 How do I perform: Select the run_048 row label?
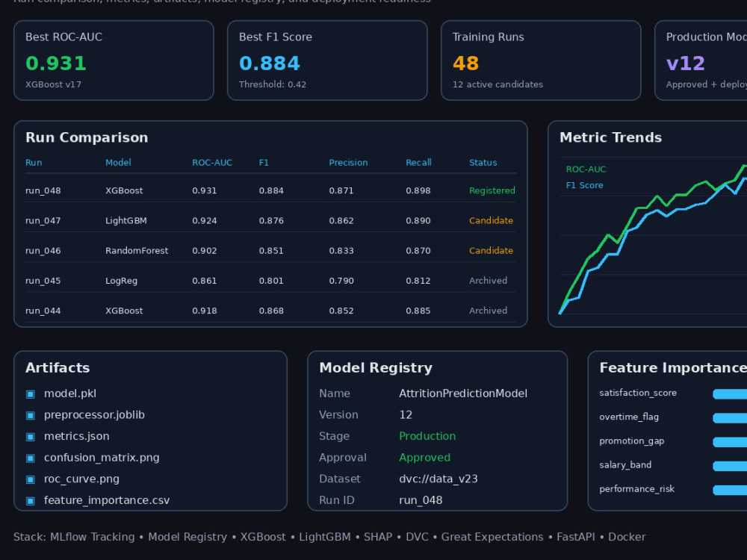43,191
